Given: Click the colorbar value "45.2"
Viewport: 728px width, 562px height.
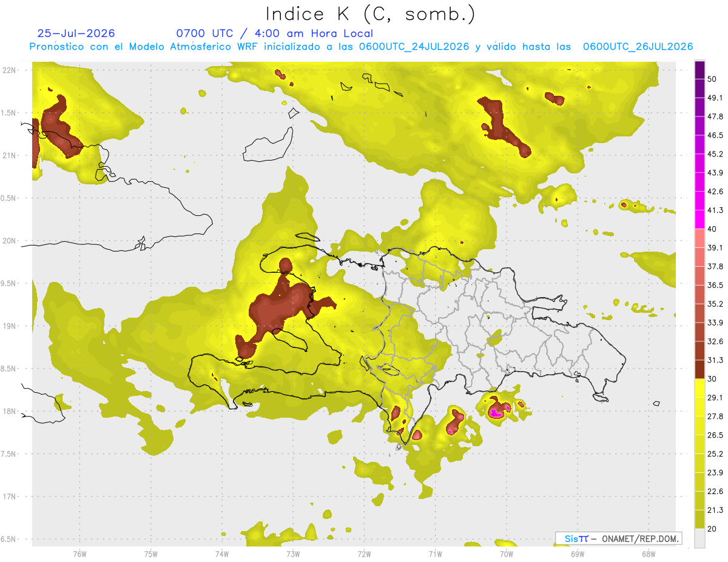Looking at the screenshot, I should [715, 154].
